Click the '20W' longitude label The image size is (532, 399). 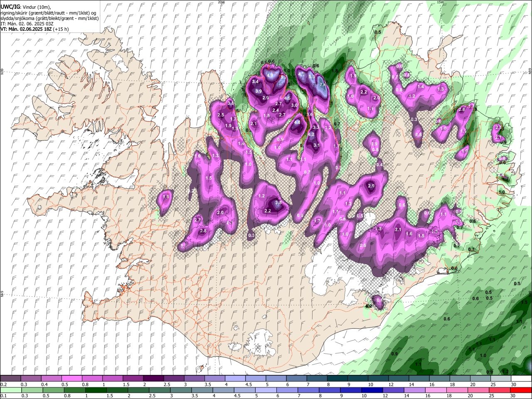(221, 2)
